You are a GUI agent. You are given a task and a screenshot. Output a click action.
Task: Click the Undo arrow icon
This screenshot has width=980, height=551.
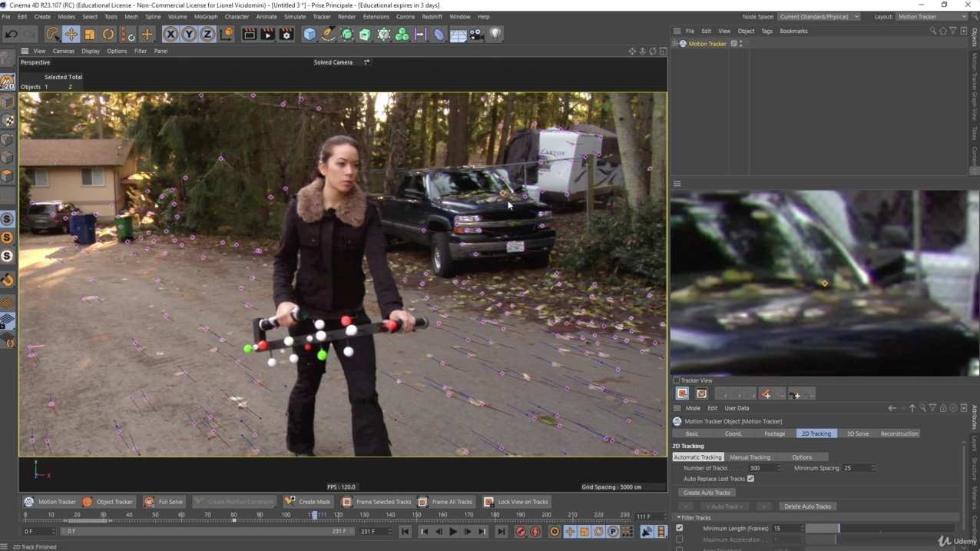click(x=11, y=34)
